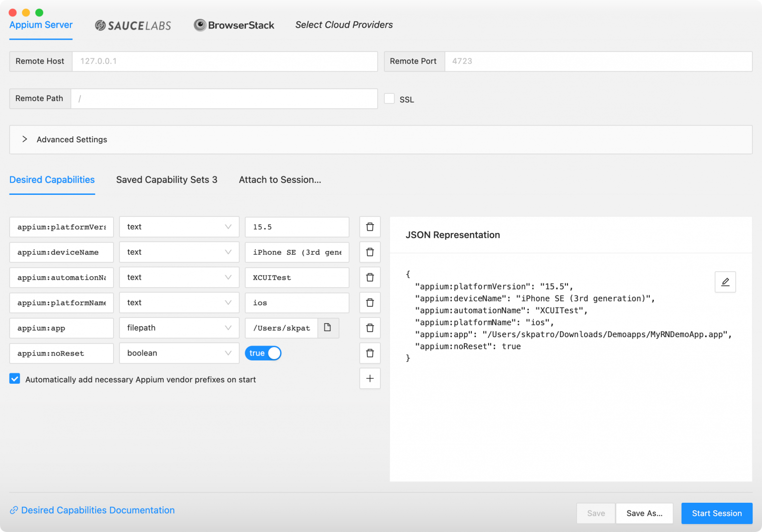The image size is (762, 532).
Task: Enable the SSL checkbox
Action: (x=389, y=99)
